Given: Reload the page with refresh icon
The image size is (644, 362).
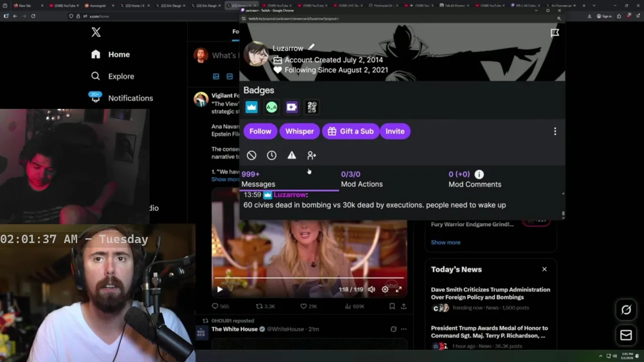Looking at the screenshot, I should (33, 16).
